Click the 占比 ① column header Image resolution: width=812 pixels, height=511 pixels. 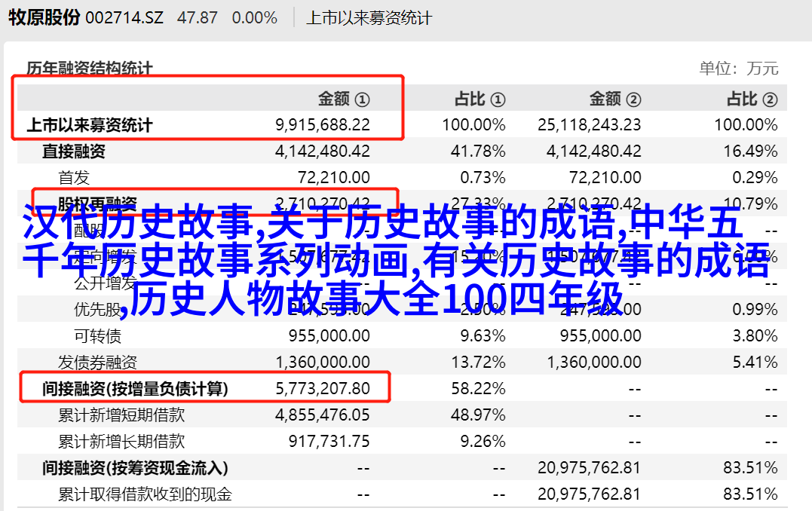click(x=480, y=99)
